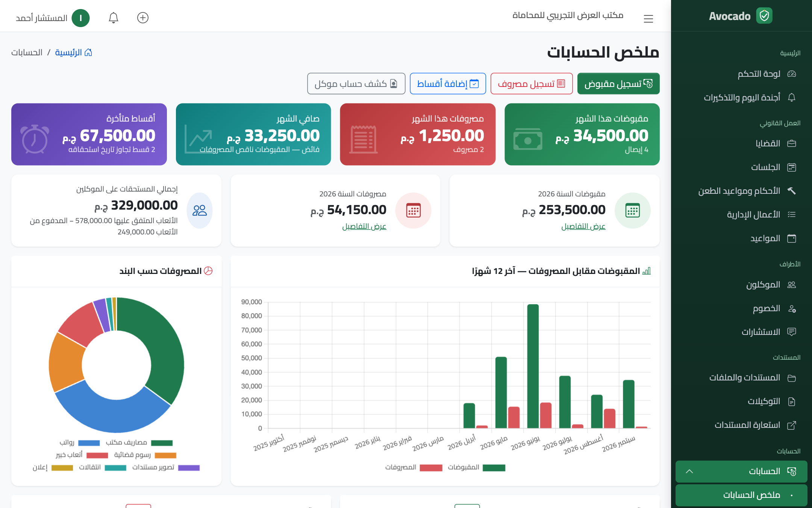This screenshot has width=812, height=508.
Task: Click the home icon in breadcrumb
Action: (x=88, y=52)
